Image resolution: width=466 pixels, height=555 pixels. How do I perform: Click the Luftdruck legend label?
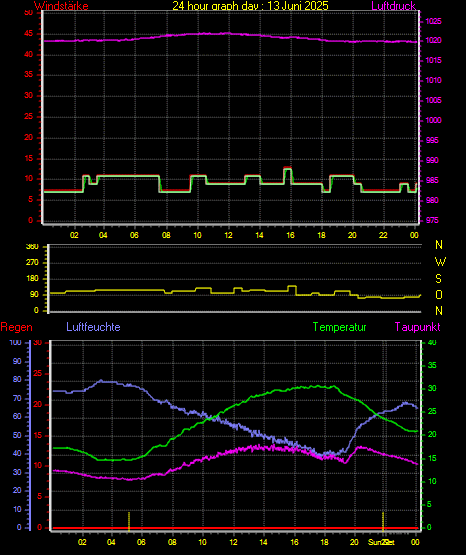(x=393, y=6)
